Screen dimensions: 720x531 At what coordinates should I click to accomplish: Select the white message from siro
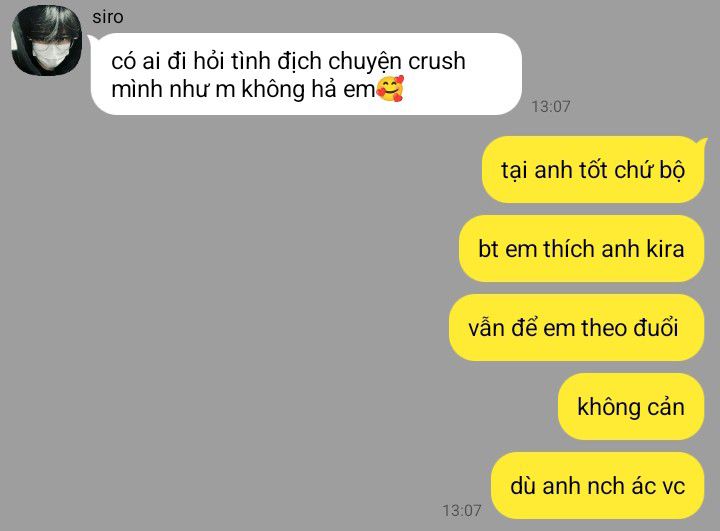pyautogui.click(x=306, y=74)
